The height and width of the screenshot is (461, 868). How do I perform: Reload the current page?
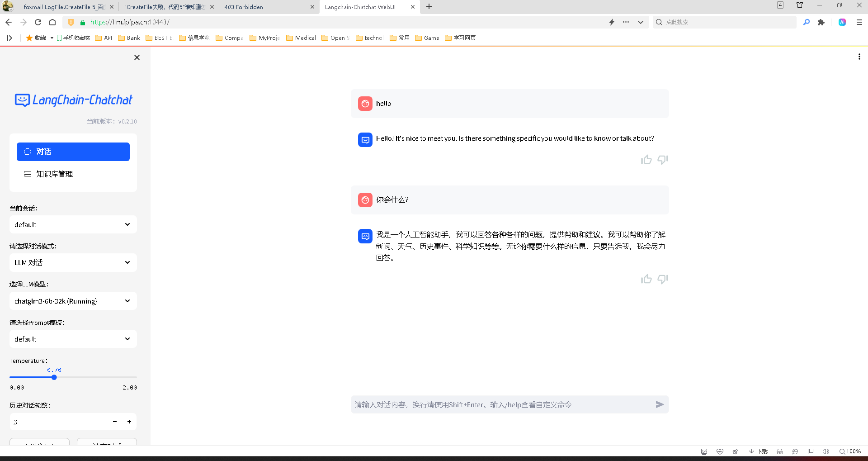click(x=38, y=22)
